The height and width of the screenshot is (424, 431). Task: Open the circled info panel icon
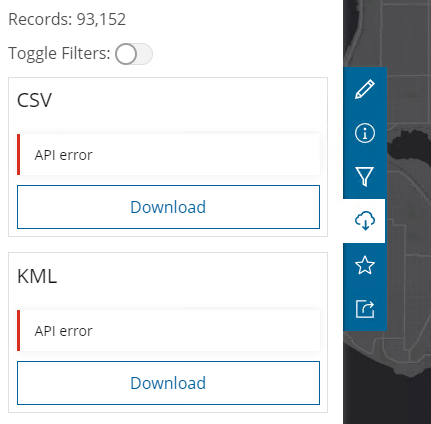365,133
